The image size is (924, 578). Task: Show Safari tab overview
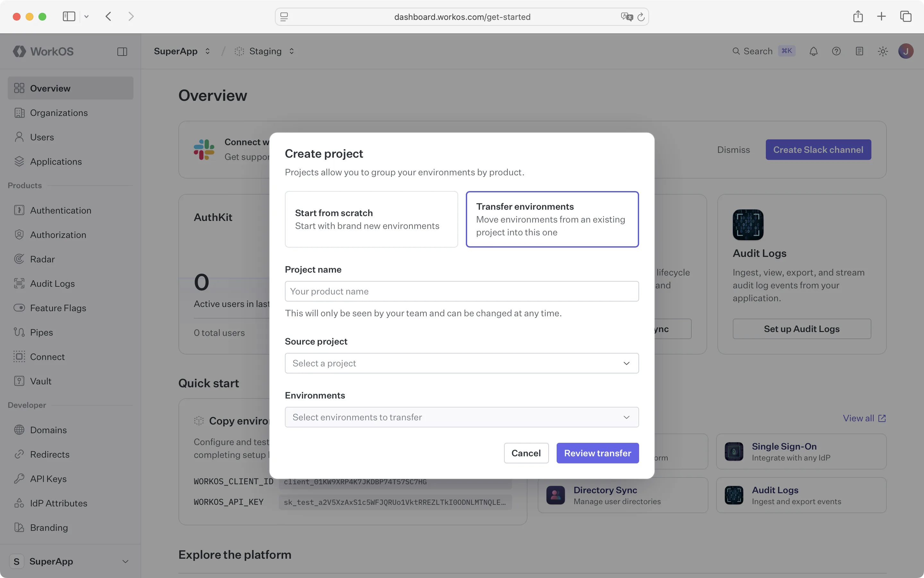coord(906,16)
